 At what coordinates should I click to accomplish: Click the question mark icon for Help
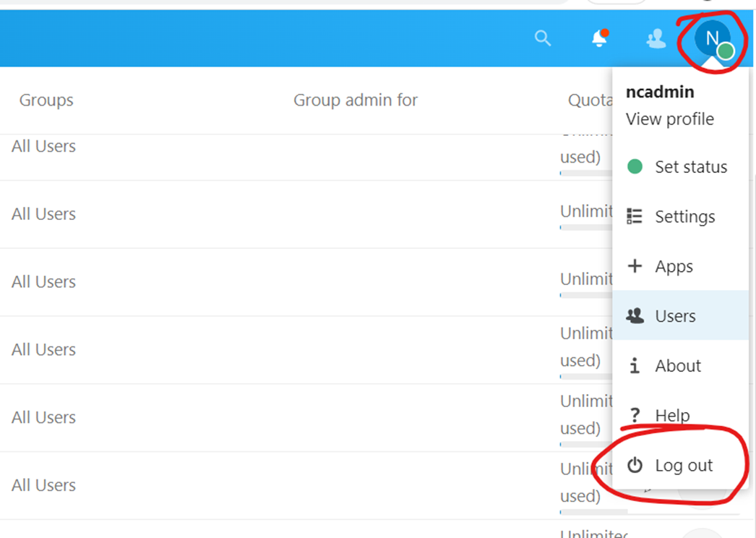[635, 416]
